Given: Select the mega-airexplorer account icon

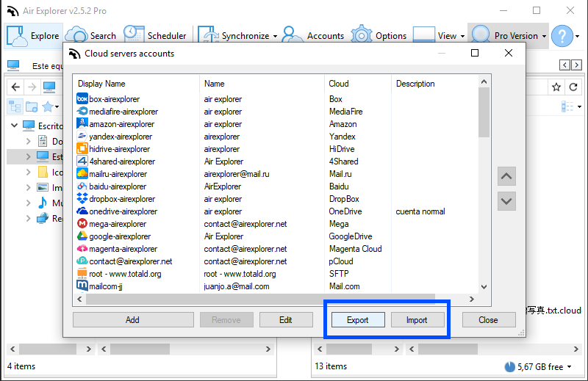Looking at the screenshot, I should pyautogui.click(x=82, y=224).
